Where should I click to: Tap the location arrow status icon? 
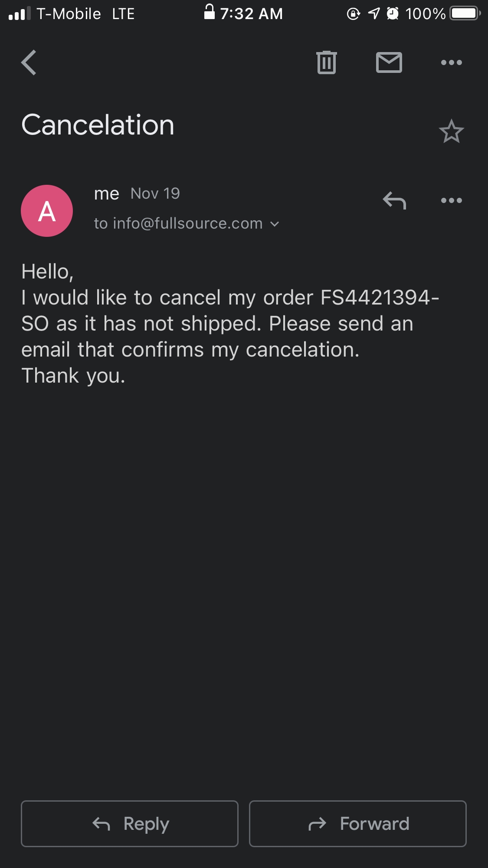[373, 14]
